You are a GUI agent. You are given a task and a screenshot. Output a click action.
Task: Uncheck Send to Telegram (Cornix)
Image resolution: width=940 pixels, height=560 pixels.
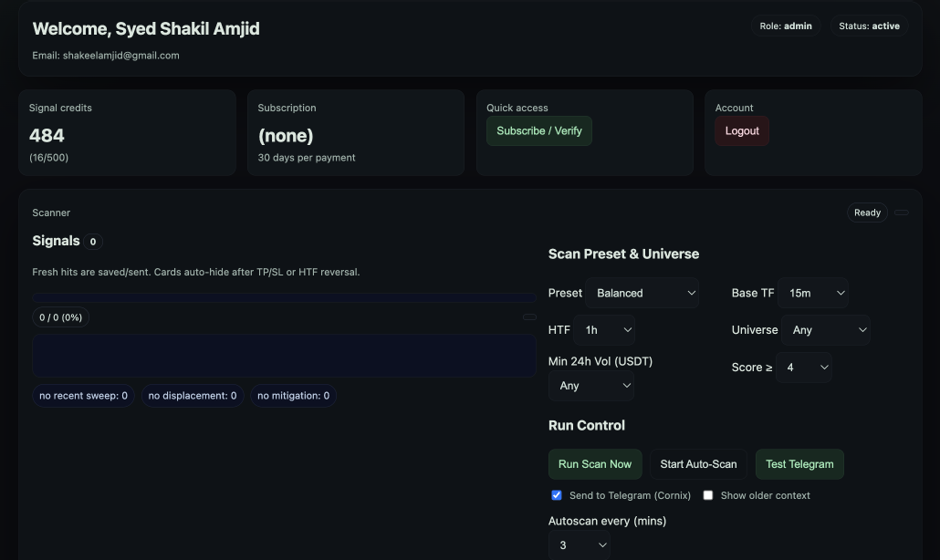click(x=556, y=494)
